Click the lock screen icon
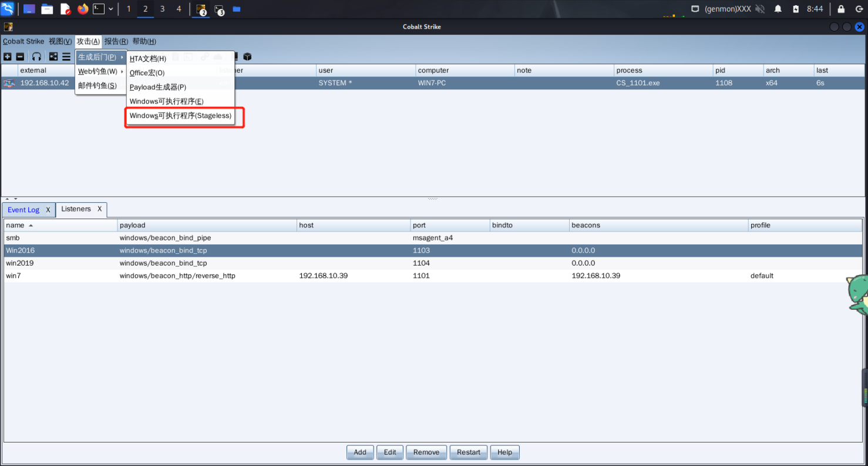This screenshot has width=868, height=466. (841, 9)
